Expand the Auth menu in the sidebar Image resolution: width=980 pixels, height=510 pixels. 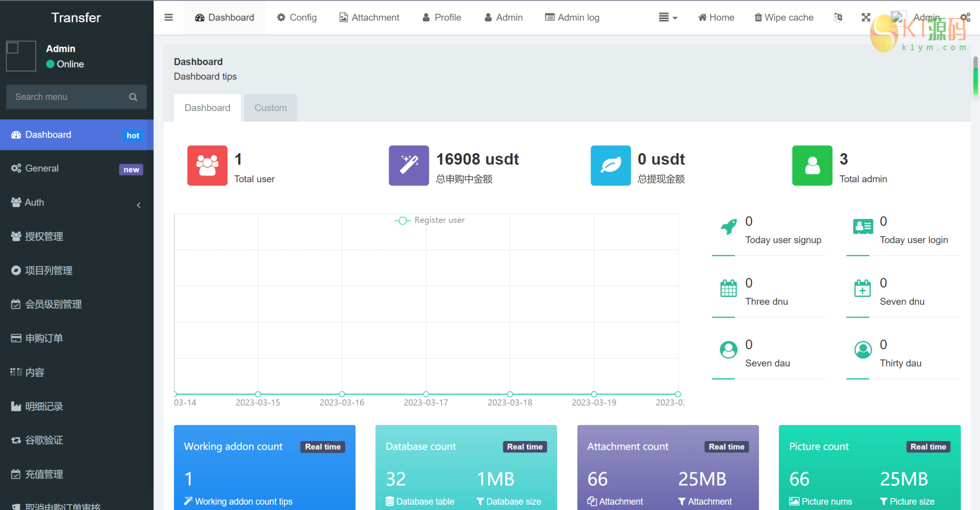(77, 203)
